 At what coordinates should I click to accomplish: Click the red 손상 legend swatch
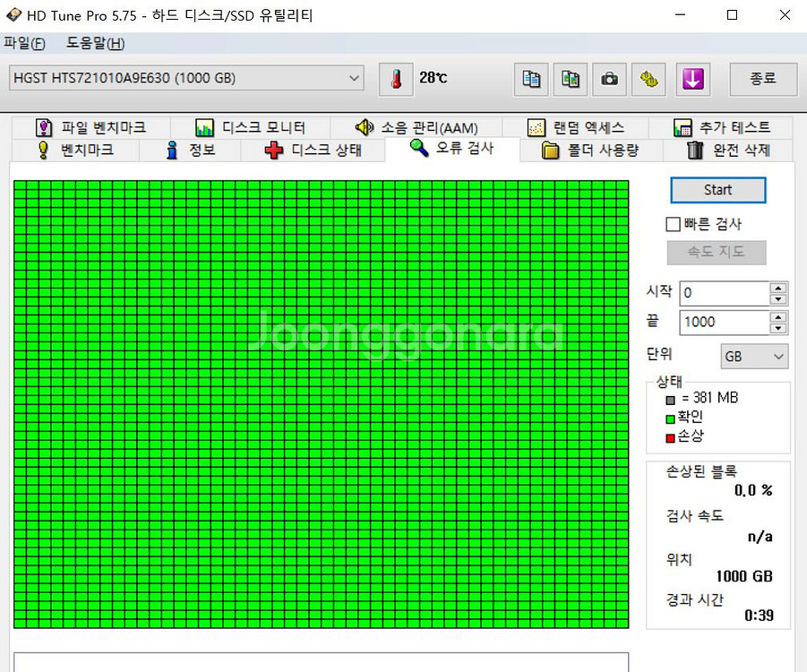[670, 438]
